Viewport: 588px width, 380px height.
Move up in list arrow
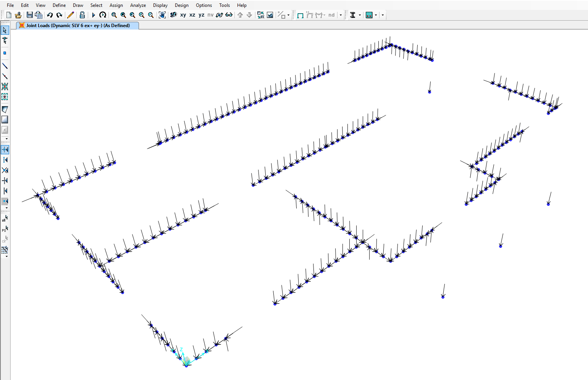[240, 15]
